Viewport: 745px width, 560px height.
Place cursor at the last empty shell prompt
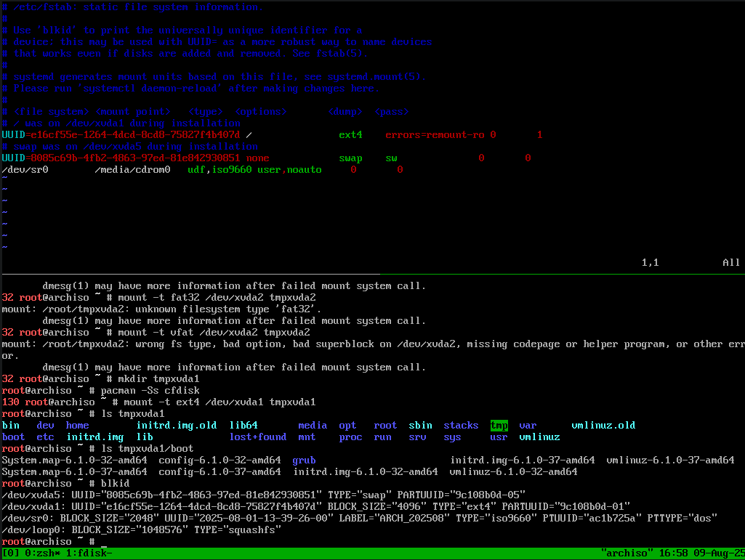click(104, 542)
